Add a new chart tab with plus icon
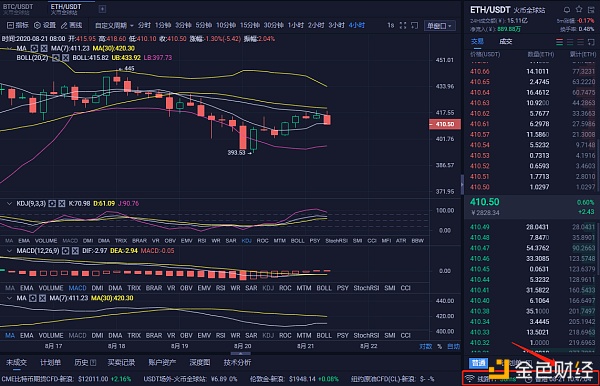This screenshot has height=386, width=600. [x=102, y=8]
